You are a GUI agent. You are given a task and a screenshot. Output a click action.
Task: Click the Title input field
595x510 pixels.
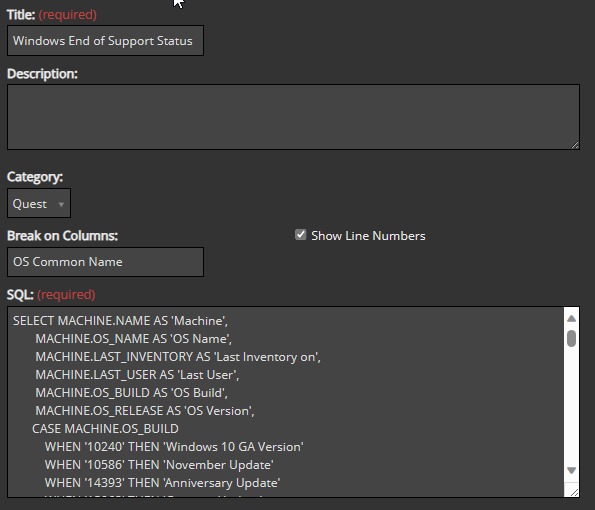105,41
